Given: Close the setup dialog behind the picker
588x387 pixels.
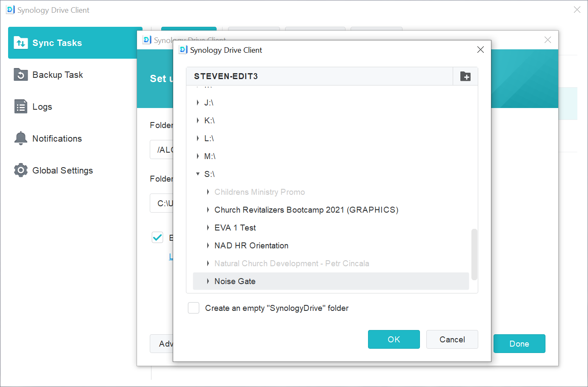Looking at the screenshot, I should (x=548, y=40).
